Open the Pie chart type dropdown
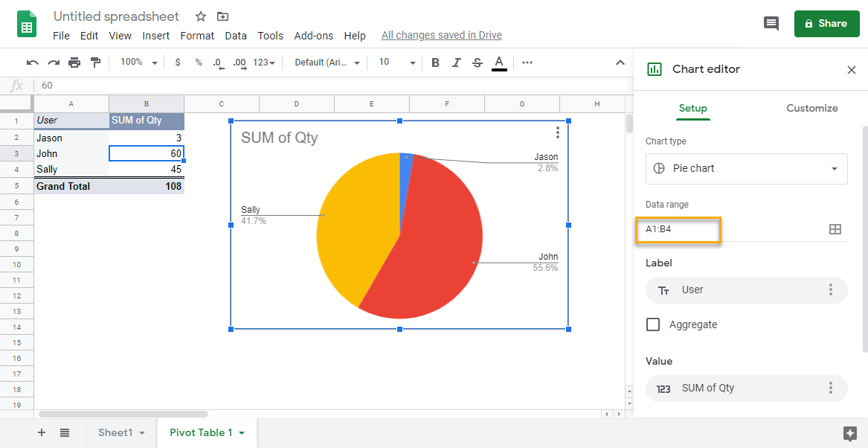Screen dimensions: 868x448 point(746,169)
